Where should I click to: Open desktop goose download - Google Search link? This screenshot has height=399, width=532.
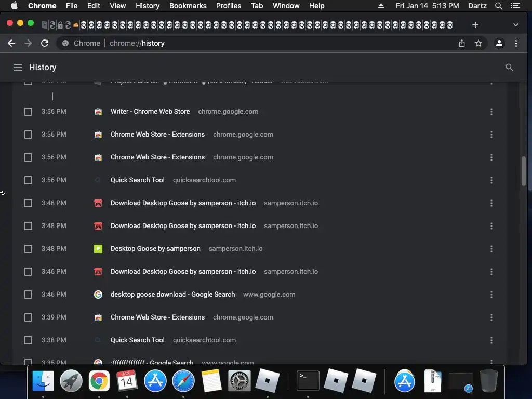point(172,295)
